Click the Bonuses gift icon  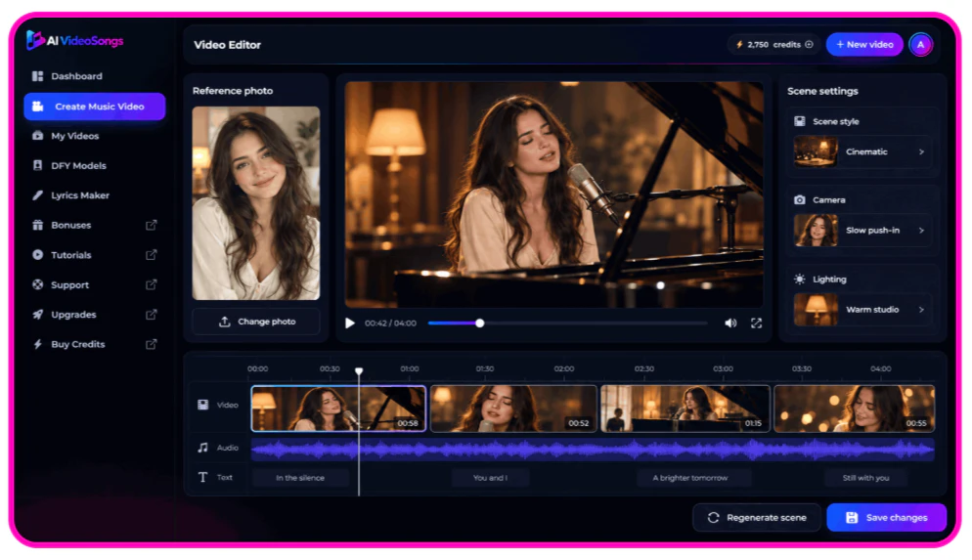[x=38, y=225]
